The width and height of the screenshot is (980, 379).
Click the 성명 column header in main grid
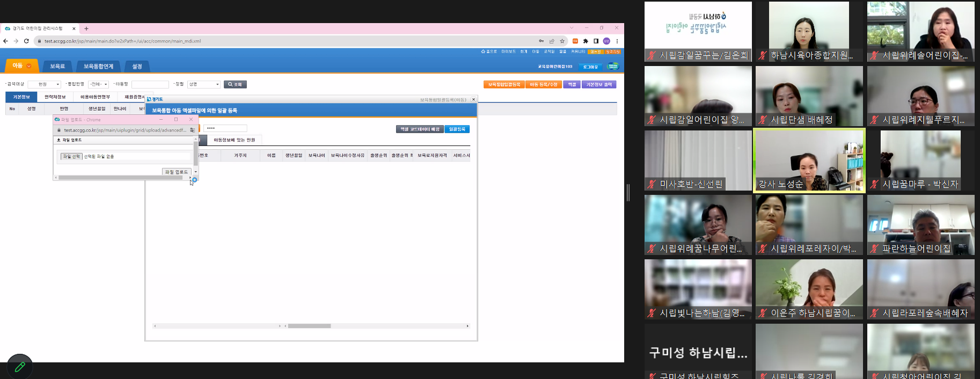click(32, 108)
